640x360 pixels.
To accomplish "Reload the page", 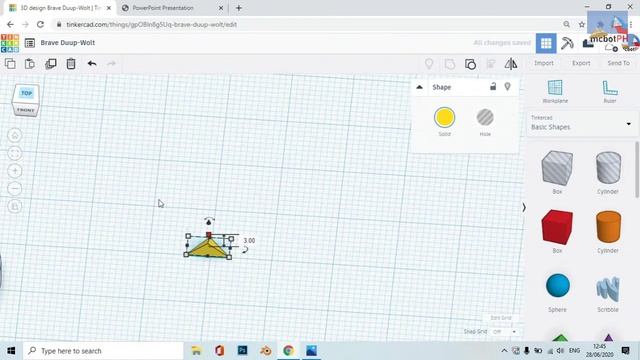I will [40, 24].
